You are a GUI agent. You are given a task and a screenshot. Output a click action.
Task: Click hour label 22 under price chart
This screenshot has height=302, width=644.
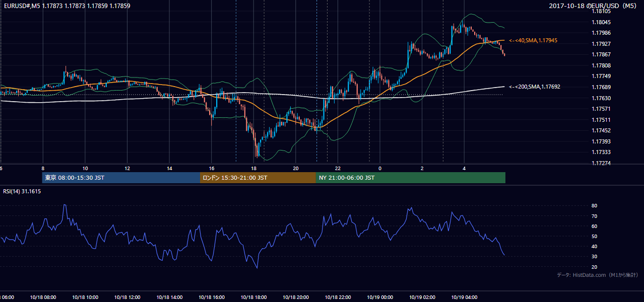click(x=338, y=169)
